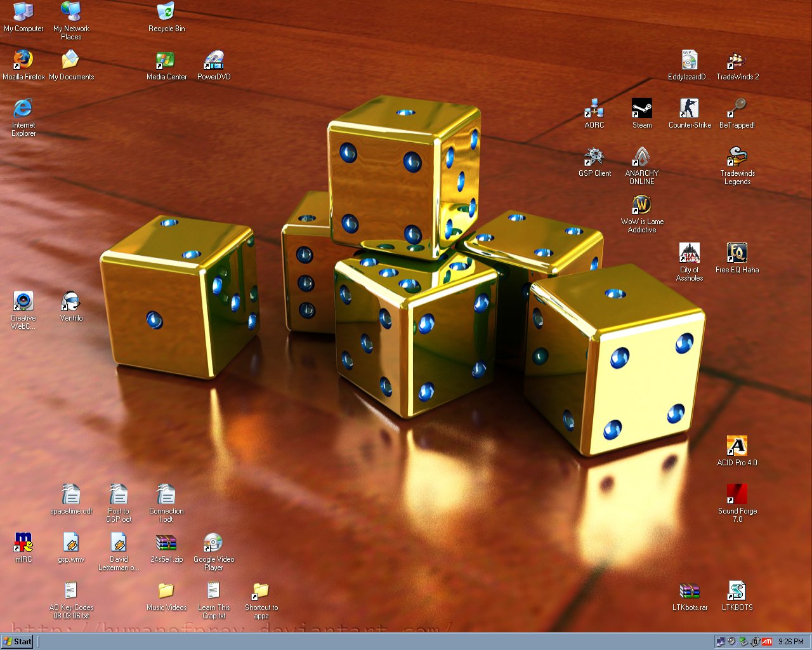Select the World of Warcraft icon
This screenshot has height=650, width=812.
coord(642,205)
